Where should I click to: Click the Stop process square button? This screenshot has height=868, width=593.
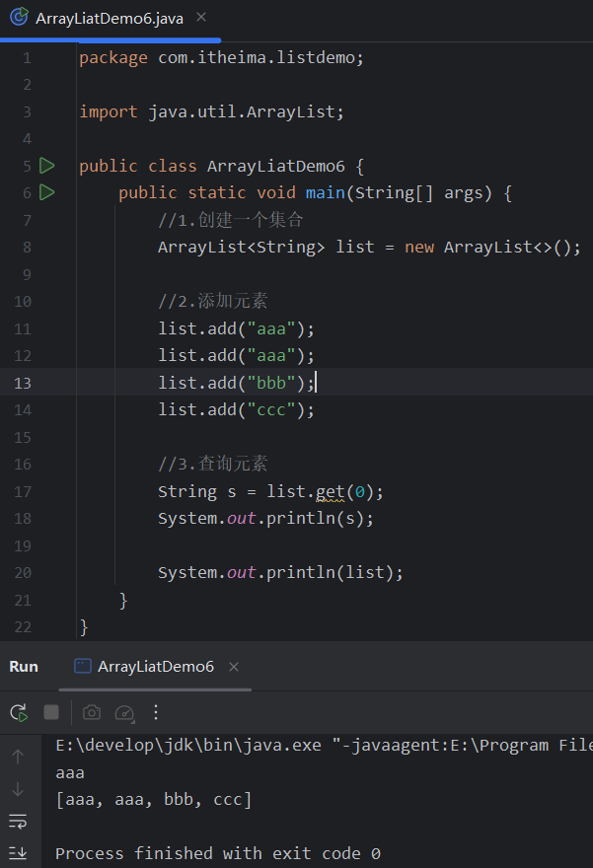[51, 712]
